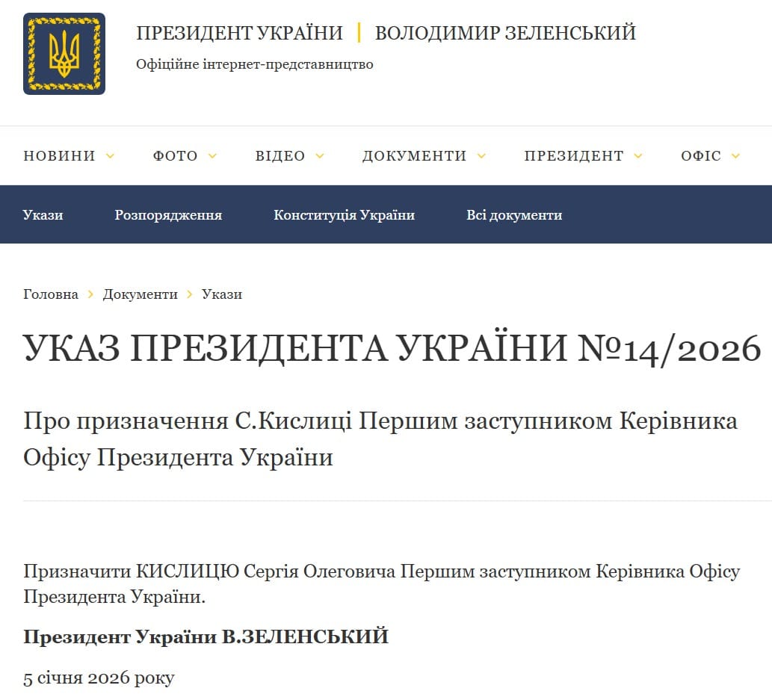Click the Головна breadcrumb link
The height and width of the screenshot is (700, 772).
tap(51, 294)
